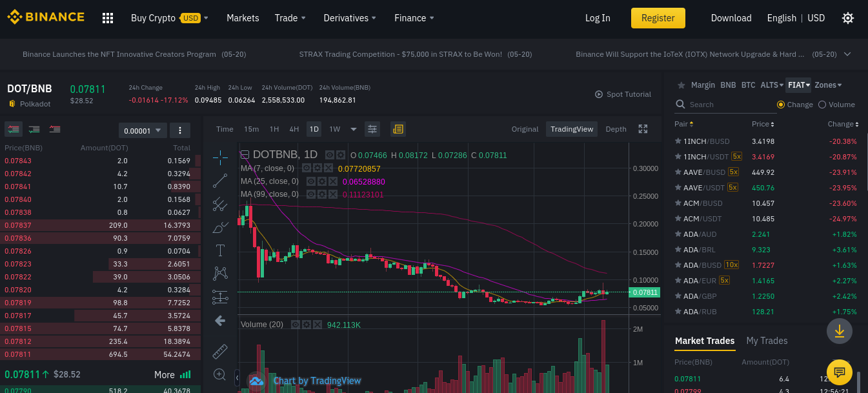This screenshot has width=868, height=393.
Task: Open chart technical indicators settings icon
Action: coord(372,129)
